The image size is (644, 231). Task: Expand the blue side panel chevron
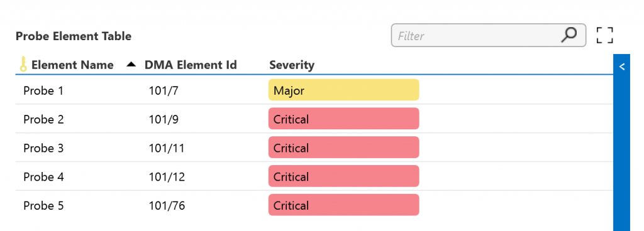[x=622, y=67]
